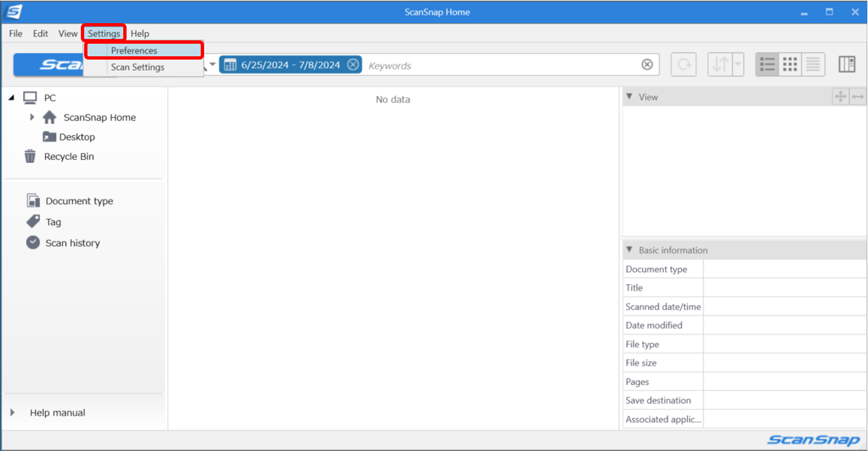The image size is (868, 451).
Task: Select the Recycle Bin label
Action: coord(69,156)
